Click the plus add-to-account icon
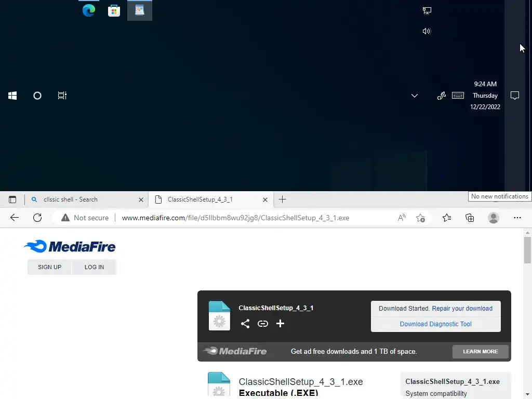 click(280, 323)
